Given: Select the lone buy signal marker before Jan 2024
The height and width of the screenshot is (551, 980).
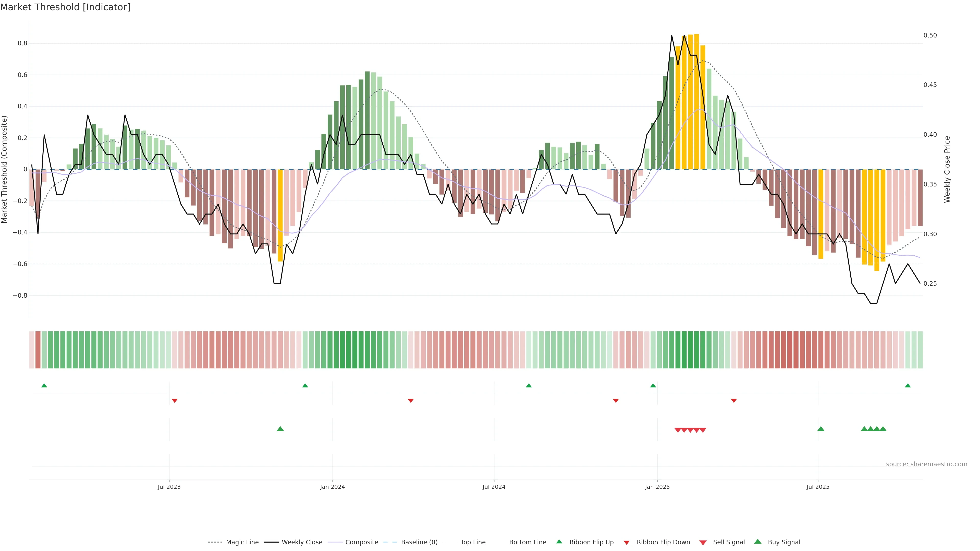Looking at the screenshot, I should 280,429.
